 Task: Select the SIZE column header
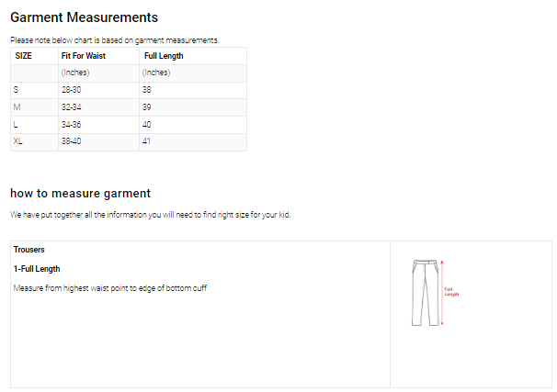tap(24, 56)
